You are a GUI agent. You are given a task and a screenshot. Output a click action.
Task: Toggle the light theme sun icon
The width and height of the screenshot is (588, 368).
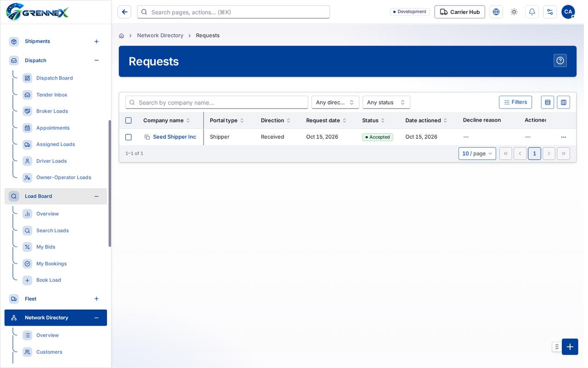click(x=514, y=12)
